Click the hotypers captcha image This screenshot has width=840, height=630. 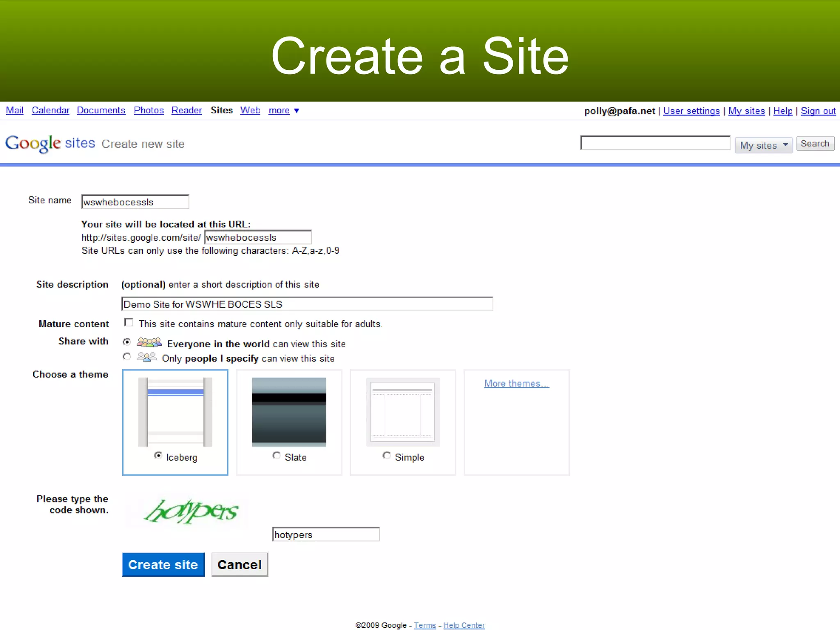(x=191, y=511)
